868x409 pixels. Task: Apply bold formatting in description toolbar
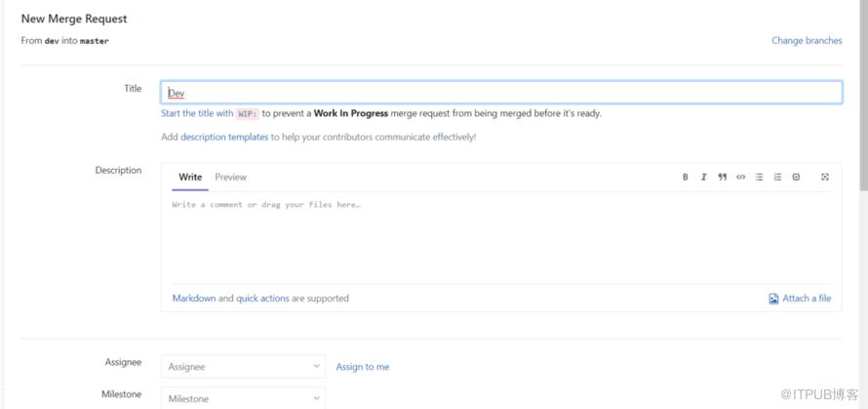pyautogui.click(x=686, y=178)
